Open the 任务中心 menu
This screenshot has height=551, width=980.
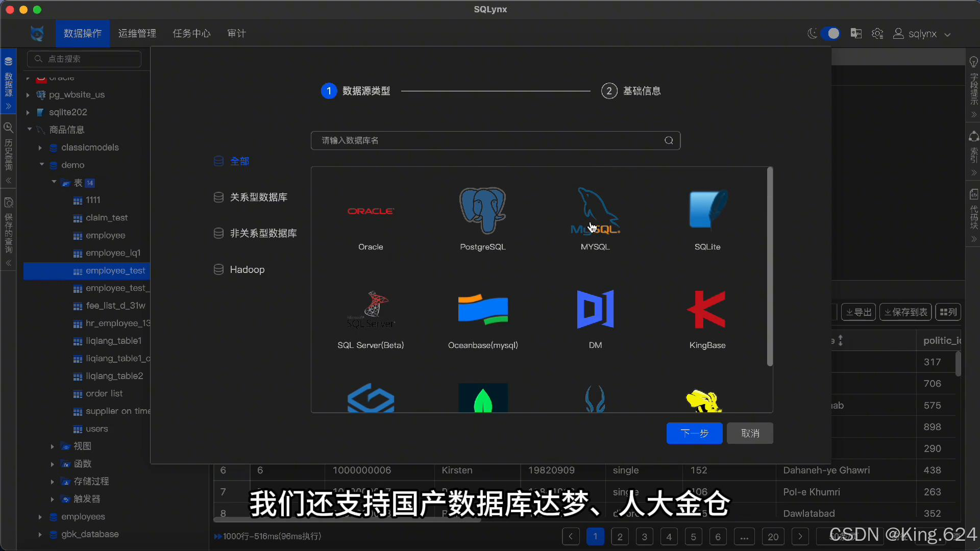[191, 34]
